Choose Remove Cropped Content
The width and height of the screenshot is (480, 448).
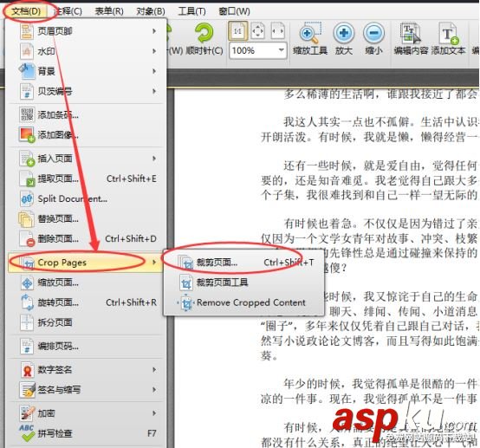tap(244, 302)
